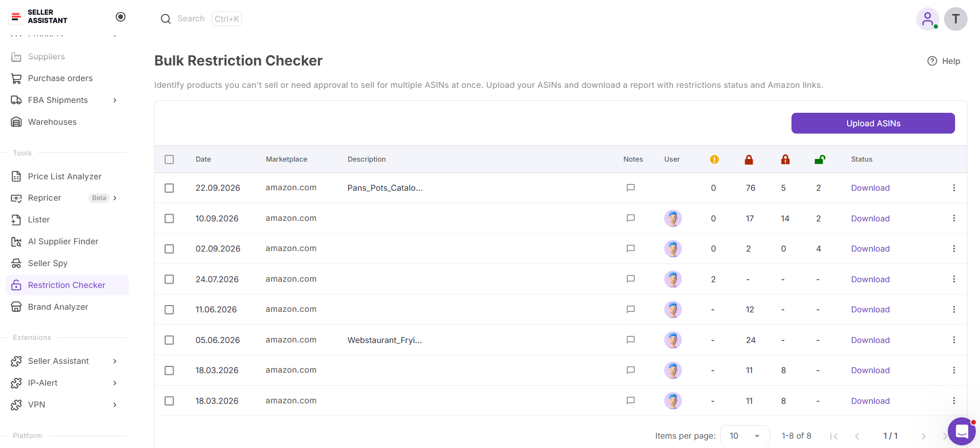Image resolution: width=980 pixels, height=448 pixels.
Task: Click the Seller Assistant logo icon
Action: (x=16, y=17)
